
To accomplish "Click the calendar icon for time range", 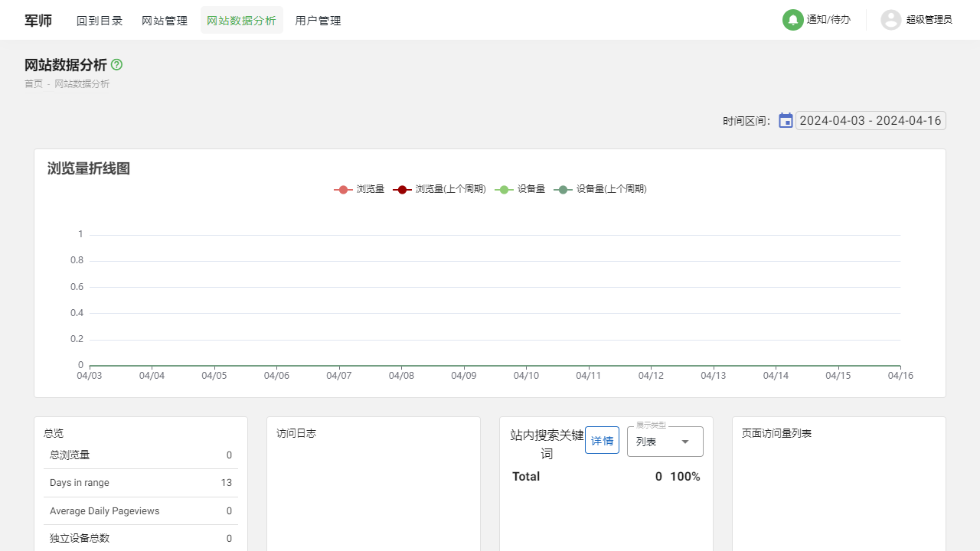I will (x=786, y=120).
